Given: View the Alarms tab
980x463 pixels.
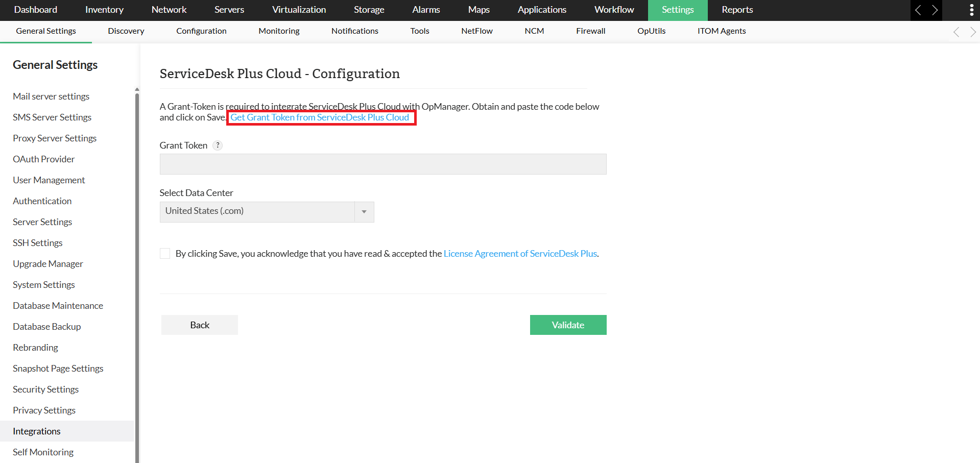Looking at the screenshot, I should (x=426, y=10).
